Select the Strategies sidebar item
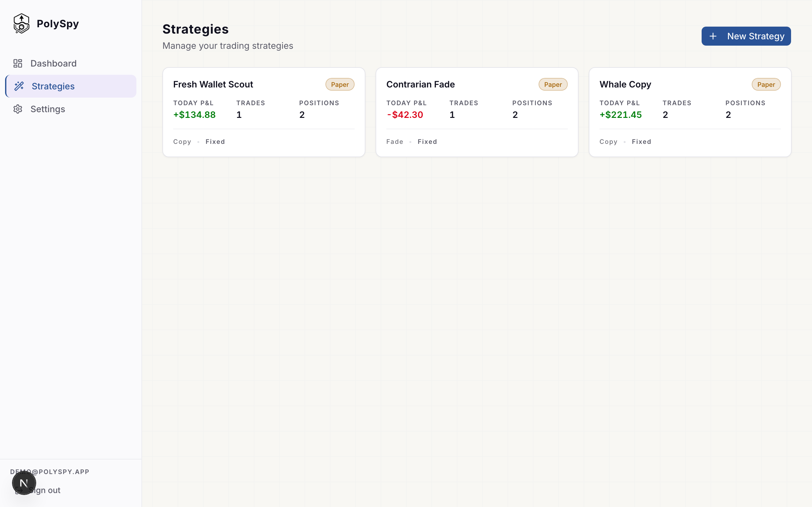 pos(53,86)
